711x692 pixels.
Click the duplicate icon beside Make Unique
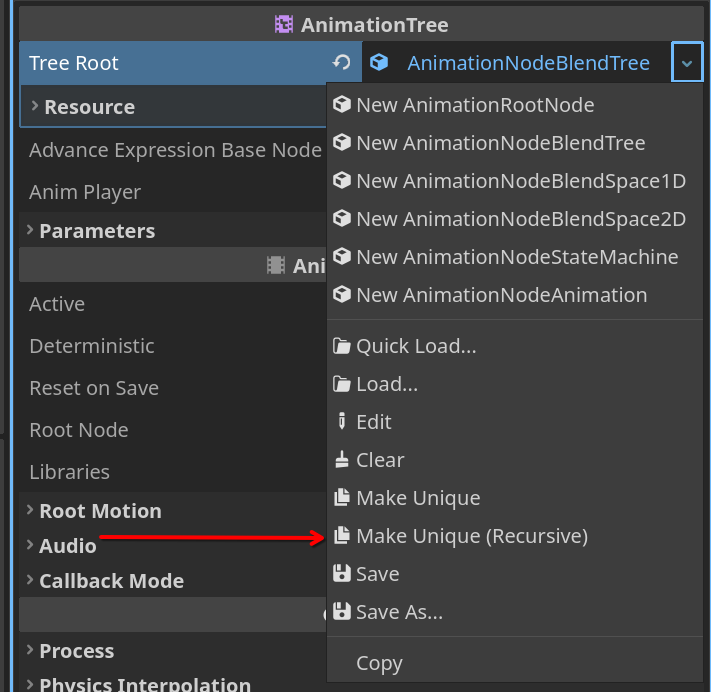[341, 497]
